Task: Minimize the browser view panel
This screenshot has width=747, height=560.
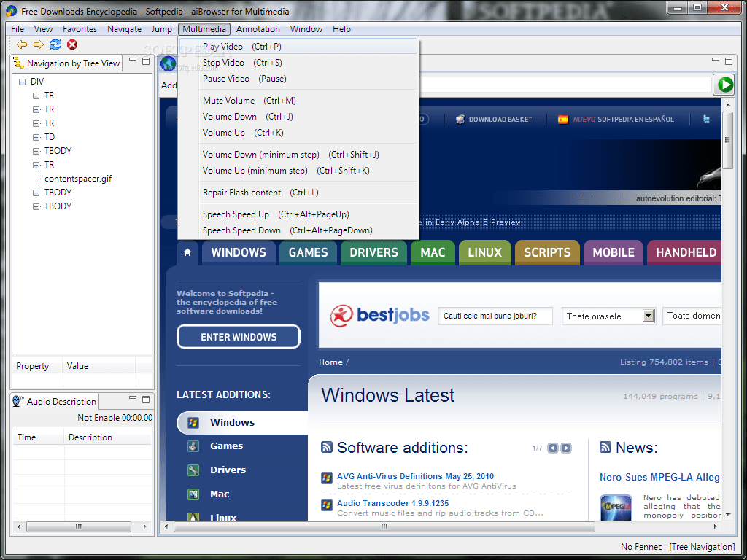Action: coord(716,60)
